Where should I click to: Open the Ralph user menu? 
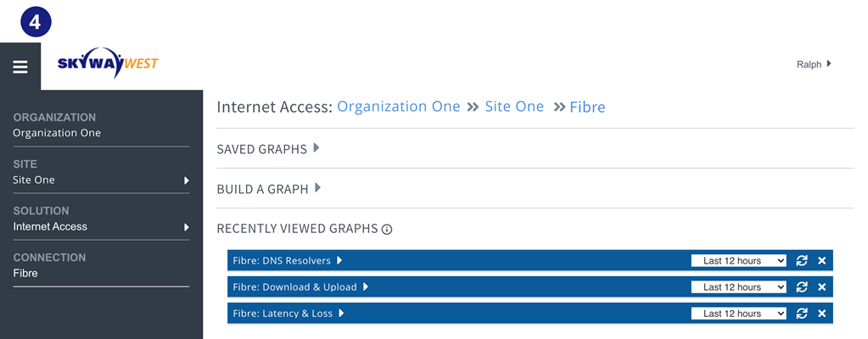pyautogui.click(x=814, y=64)
